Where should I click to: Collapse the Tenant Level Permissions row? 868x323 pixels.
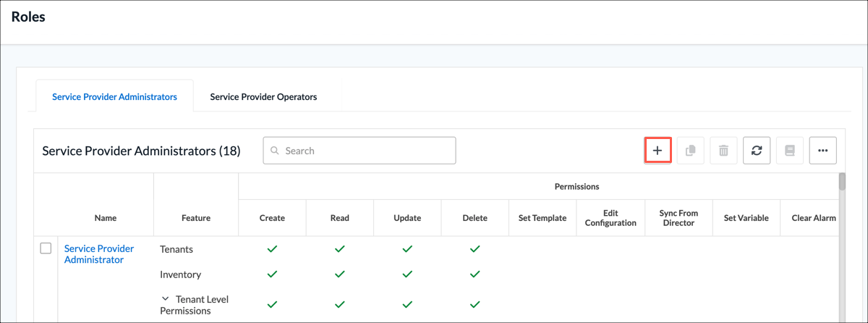click(166, 298)
